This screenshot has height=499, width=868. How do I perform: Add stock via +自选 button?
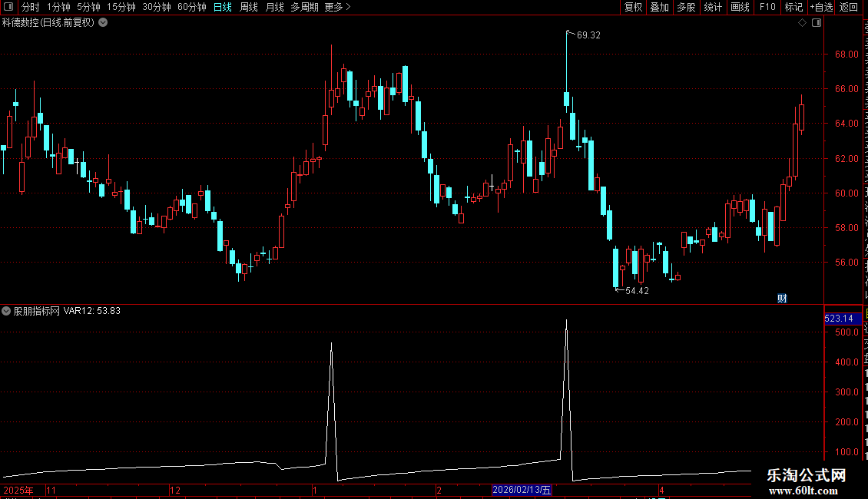click(821, 7)
